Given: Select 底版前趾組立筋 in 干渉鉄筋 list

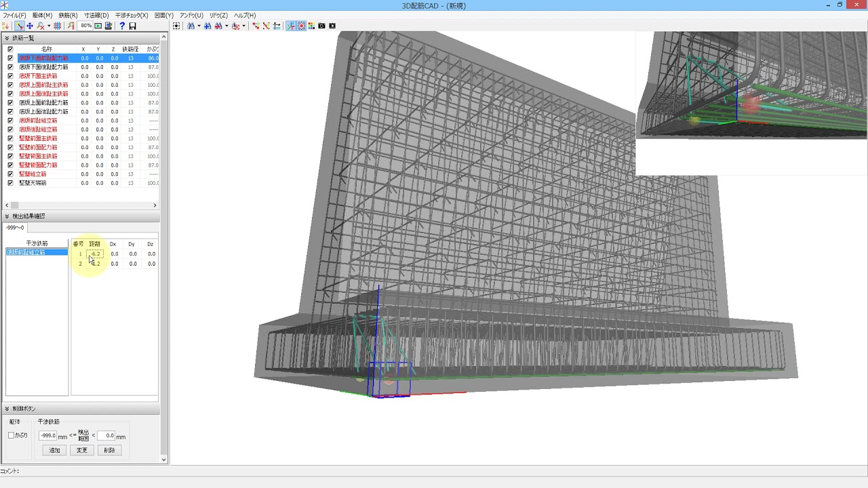Looking at the screenshot, I should (37, 252).
